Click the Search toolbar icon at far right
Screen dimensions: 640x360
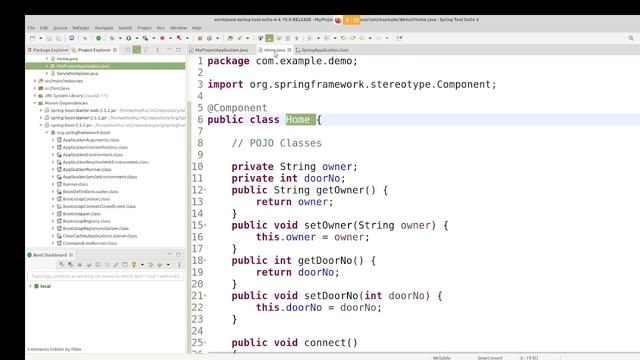631,38
